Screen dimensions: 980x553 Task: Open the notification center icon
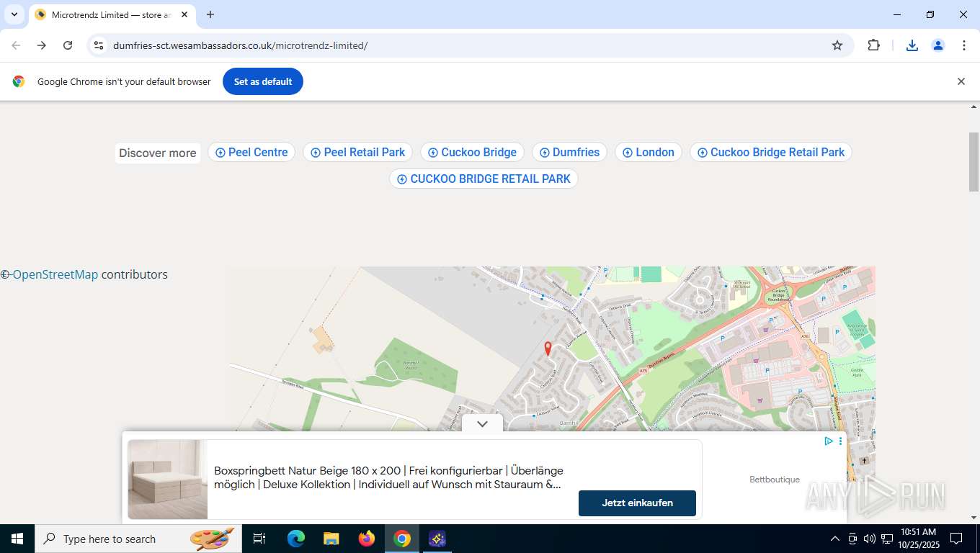coord(956,539)
